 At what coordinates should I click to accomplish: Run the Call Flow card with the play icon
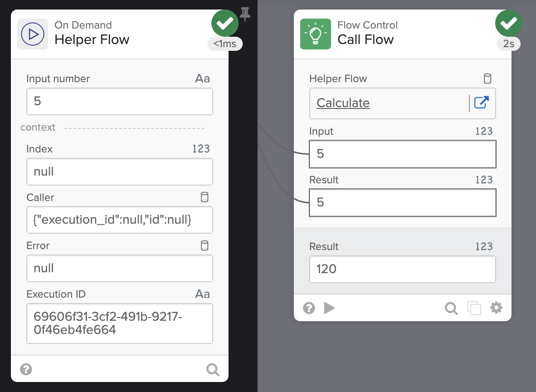tap(330, 308)
